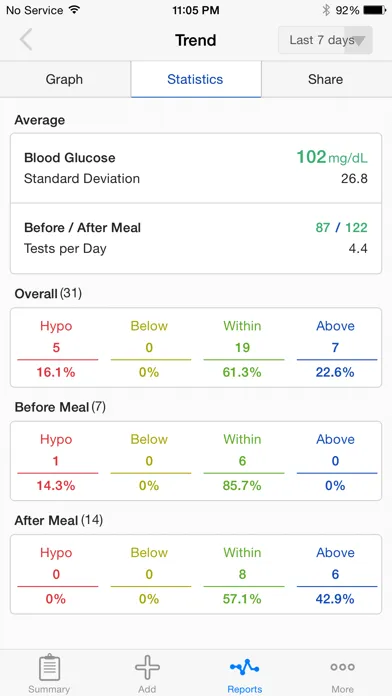Tap the back arrow icon

[x=26, y=40]
